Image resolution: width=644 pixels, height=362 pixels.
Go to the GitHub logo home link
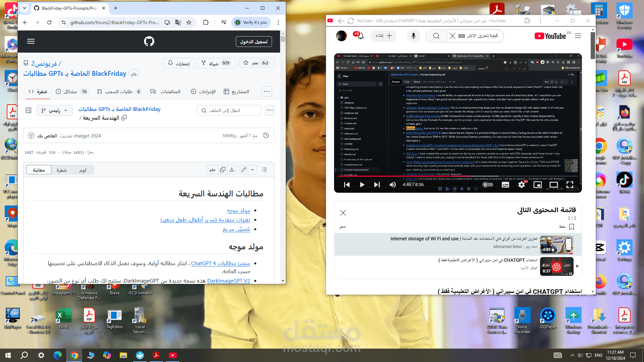click(x=149, y=41)
